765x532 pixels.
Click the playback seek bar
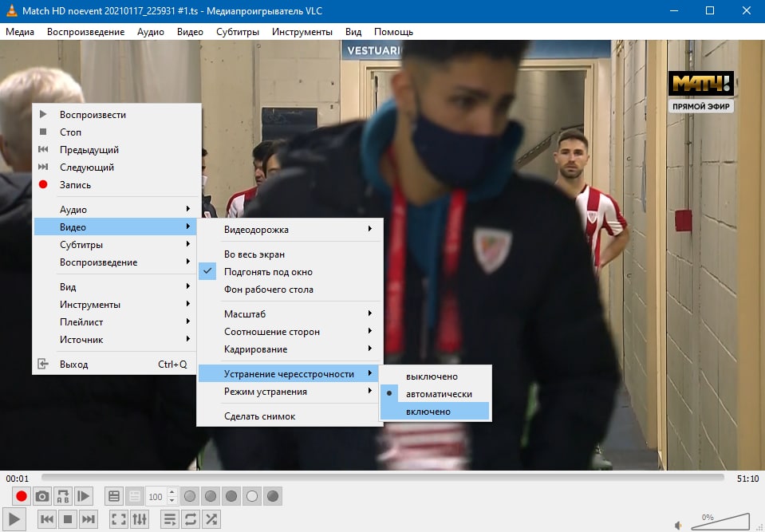[x=382, y=478]
